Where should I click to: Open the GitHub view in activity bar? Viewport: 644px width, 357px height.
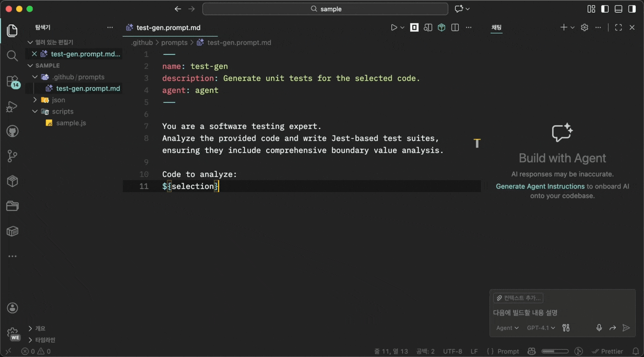coord(12,132)
